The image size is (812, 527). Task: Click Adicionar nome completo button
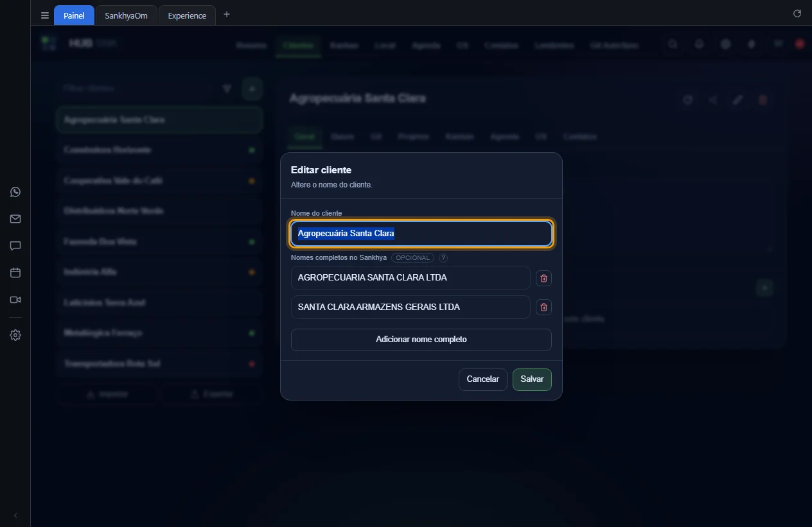pyautogui.click(x=421, y=340)
